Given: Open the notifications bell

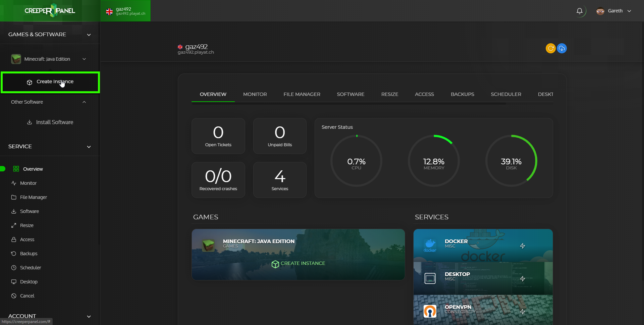Looking at the screenshot, I should (579, 11).
